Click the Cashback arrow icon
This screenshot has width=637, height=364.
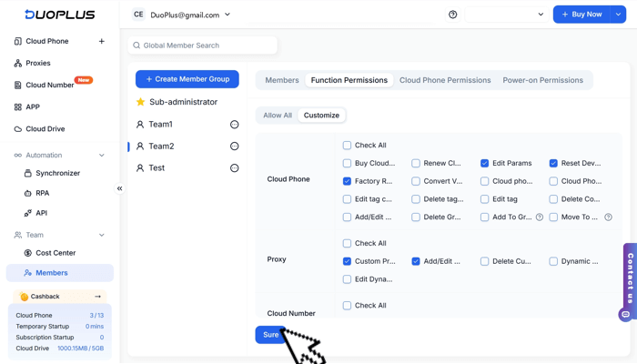pyautogui.click(x=97, y=297)
